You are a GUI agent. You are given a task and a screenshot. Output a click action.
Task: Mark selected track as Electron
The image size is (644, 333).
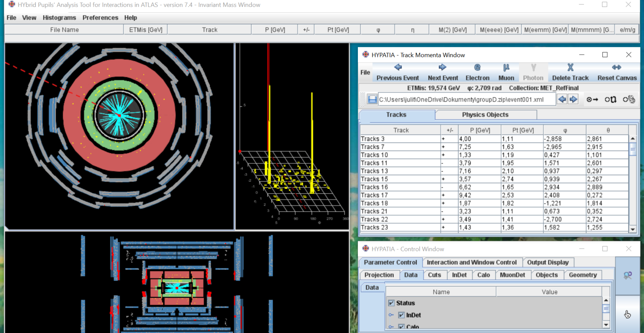(477, 72)
